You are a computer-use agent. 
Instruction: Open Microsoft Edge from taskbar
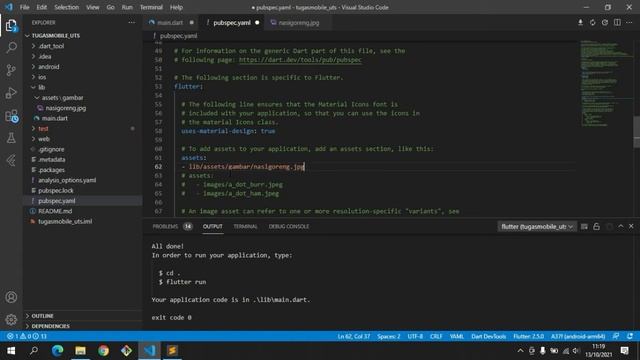pos(58,350)
